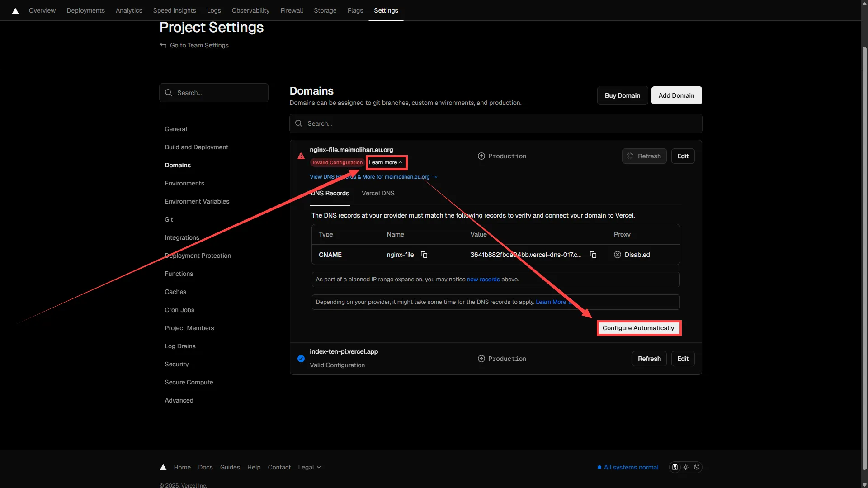Open the Deployments tab in top navigation
Viewport: 868px width, 488px height.
[x=85, y=10]
